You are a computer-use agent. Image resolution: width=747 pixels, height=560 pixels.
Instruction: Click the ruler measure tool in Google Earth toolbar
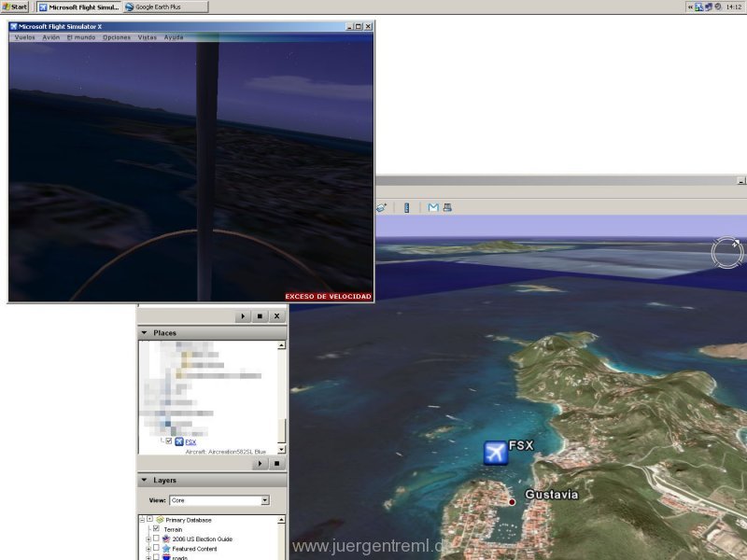(406, 207)
